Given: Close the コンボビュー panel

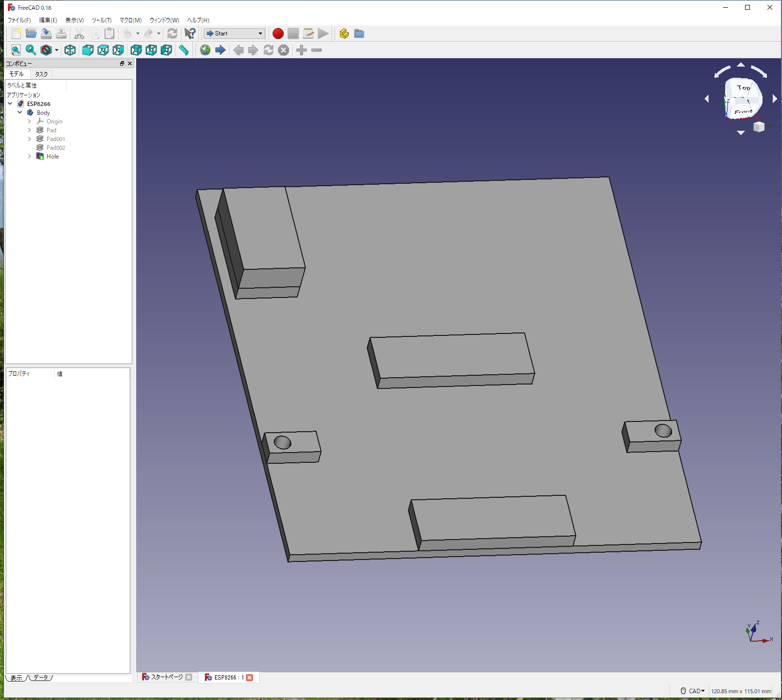Looking at the screenshot, I should click(x=130, y=64).
